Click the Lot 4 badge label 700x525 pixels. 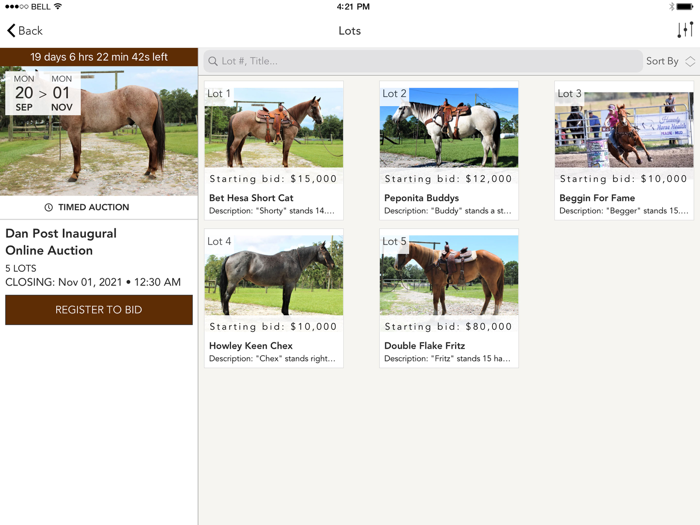pyautogui.click(x=219, y=241)
